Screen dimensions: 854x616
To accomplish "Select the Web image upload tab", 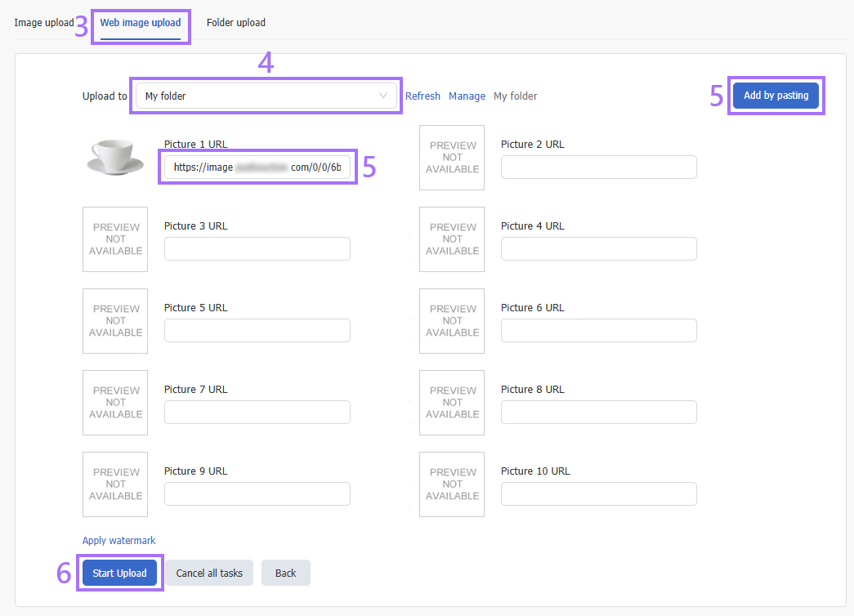I will pyautogui.click(x=141, y=23).
